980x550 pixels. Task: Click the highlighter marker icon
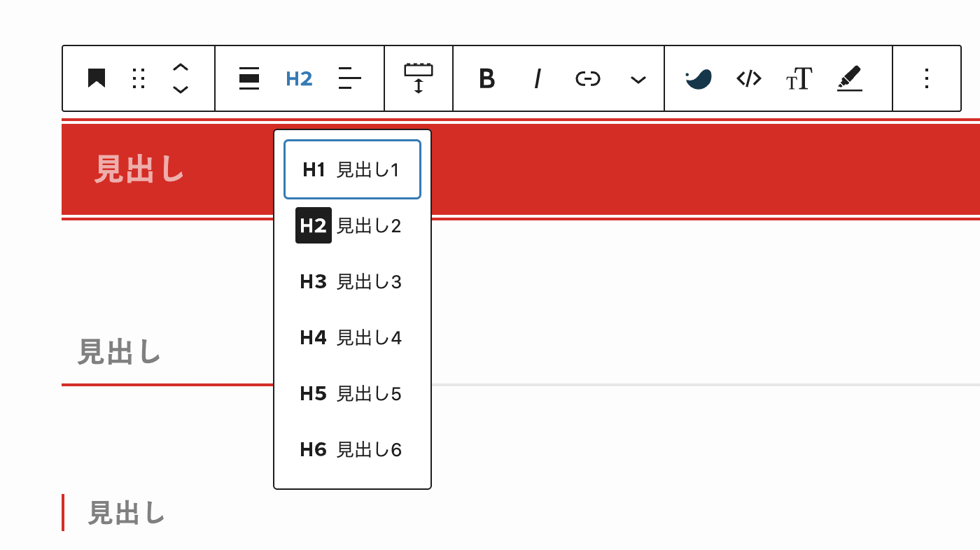coord(849,79)
